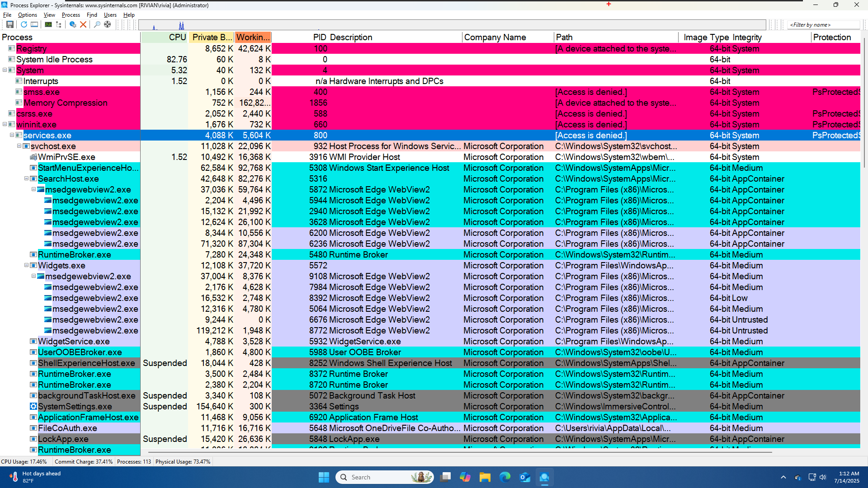Click the Refresh Now toolbar icon
This screenshot has height=488, width=868.
tap(24, 24)
